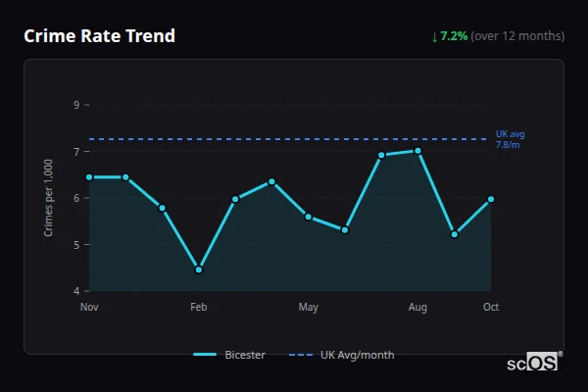Select the May data point
Image resolution: width=588 pixels, height=392 pixels.
point(309,217)
